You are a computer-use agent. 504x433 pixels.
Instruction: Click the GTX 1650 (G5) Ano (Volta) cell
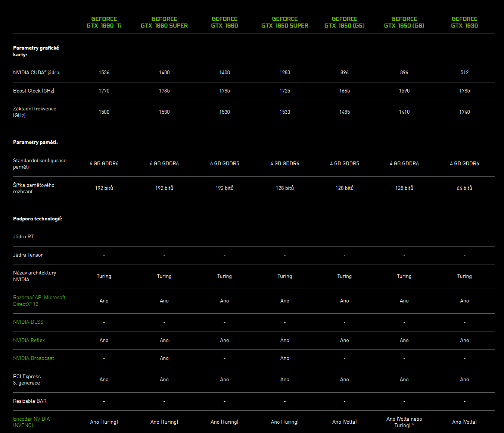[345, 422]
